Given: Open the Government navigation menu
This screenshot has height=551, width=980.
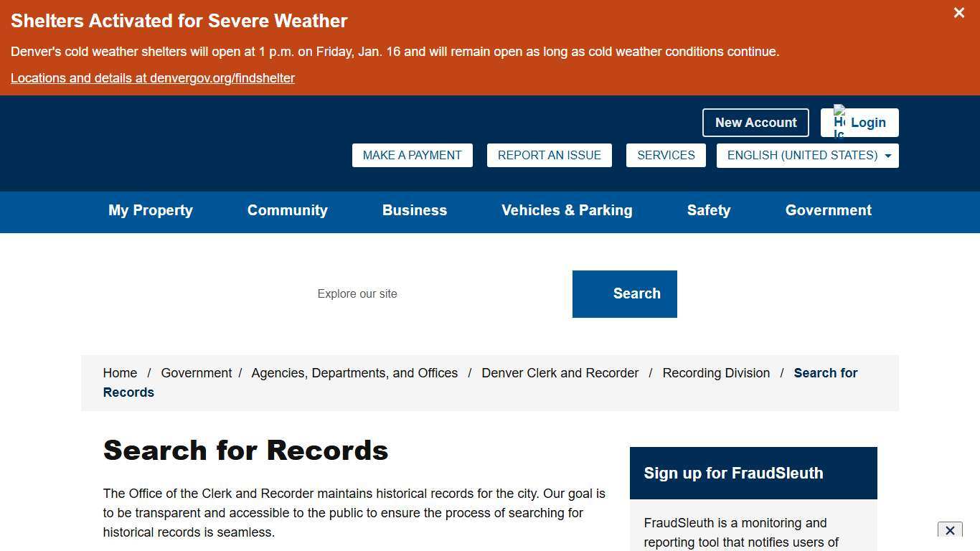Looking at the screenshot, I should point(828,210).
